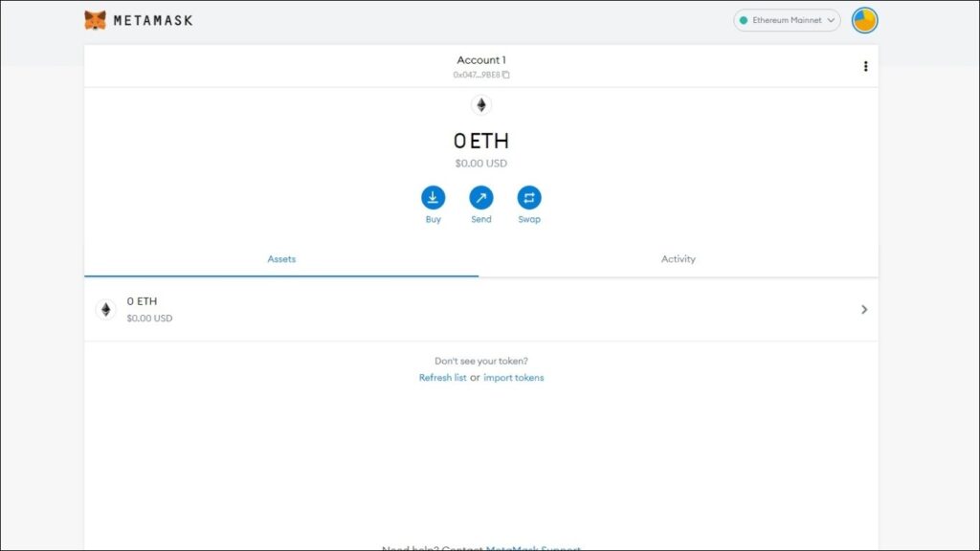Image resolution: width=980 pixels, height=551 pixels.
Task: Click the Ethereum logo above the balance
Action: point(480,105)
